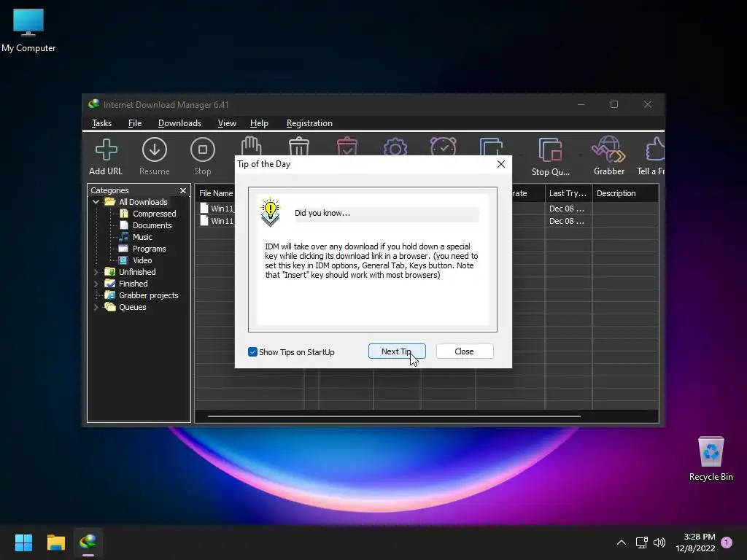Click the Start Queue toolbar icon

click(x=491, y=146)
